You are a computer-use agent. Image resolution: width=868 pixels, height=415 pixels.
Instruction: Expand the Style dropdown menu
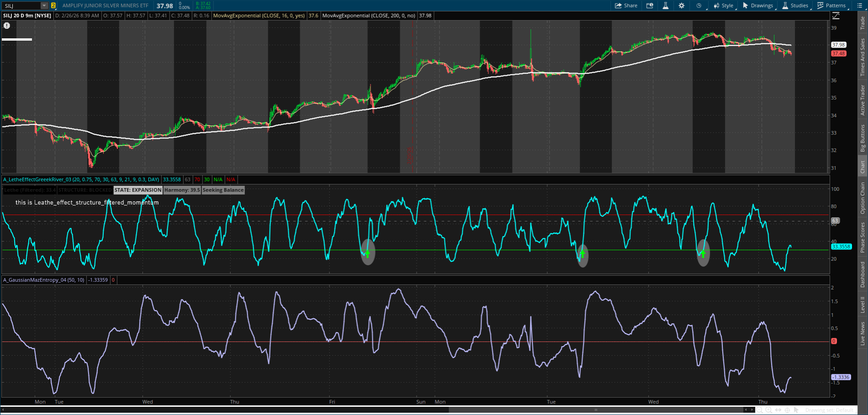click(724, 5)
